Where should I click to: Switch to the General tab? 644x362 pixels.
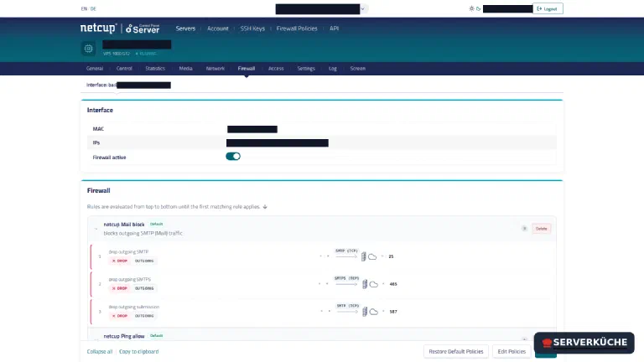pos(95,69)
